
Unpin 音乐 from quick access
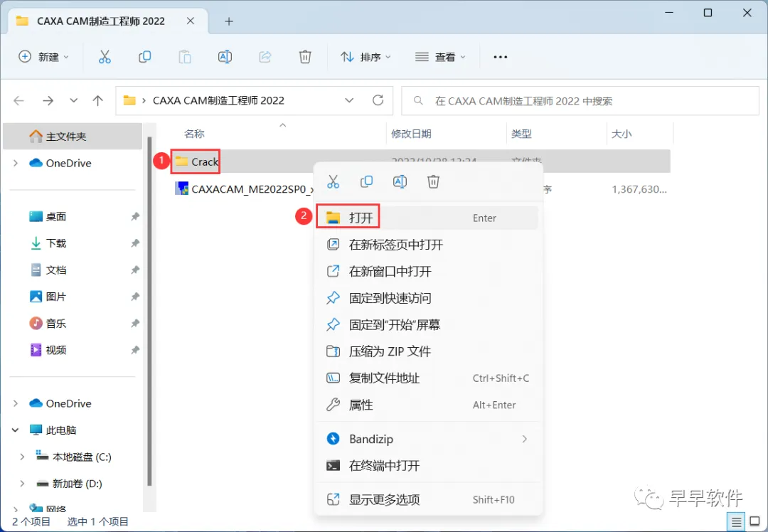coord(135,324)
